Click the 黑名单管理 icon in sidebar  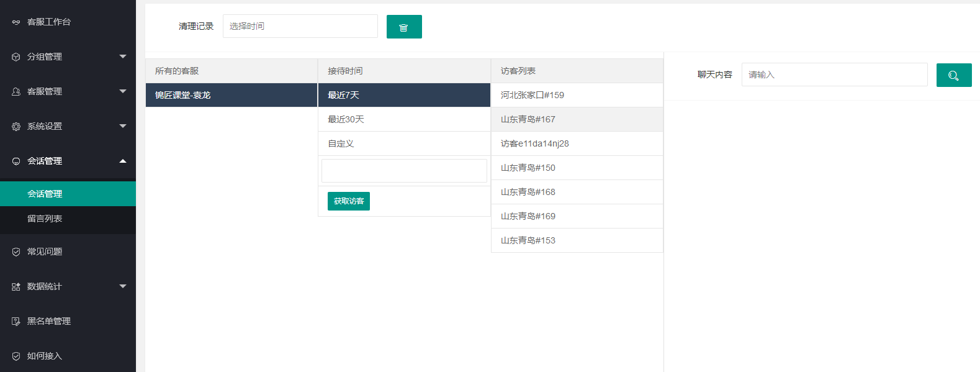coord(16,322)
